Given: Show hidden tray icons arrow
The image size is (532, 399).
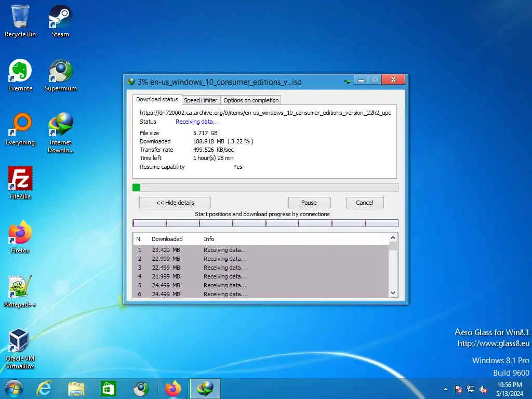Looking at the screenshot, I should (445, 389).
